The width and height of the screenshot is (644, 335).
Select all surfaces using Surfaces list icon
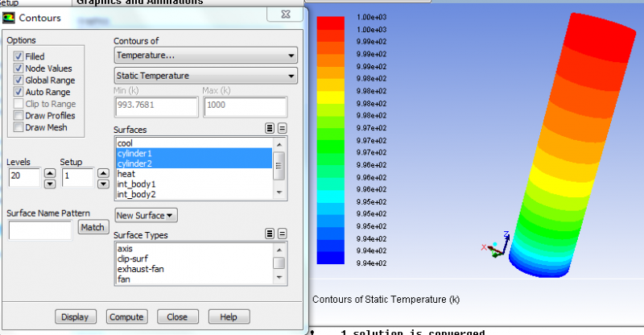point(270,128)
